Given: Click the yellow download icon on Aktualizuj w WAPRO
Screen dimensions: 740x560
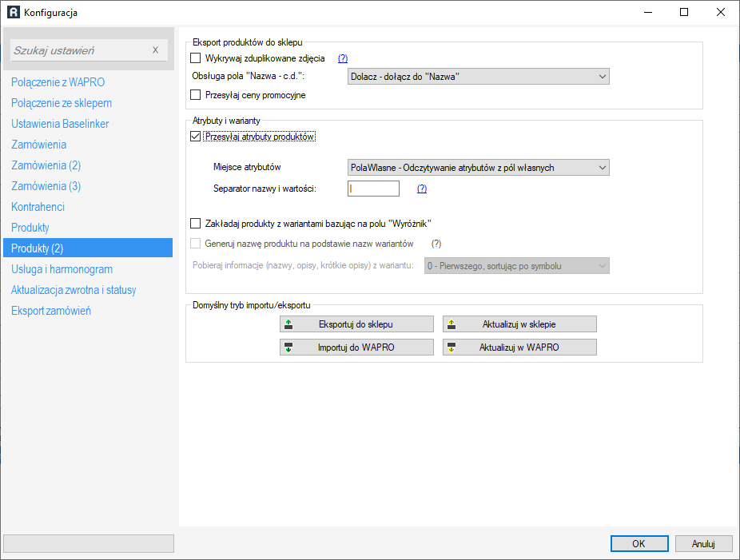Looking at the screenshot, I should point(452,348).
